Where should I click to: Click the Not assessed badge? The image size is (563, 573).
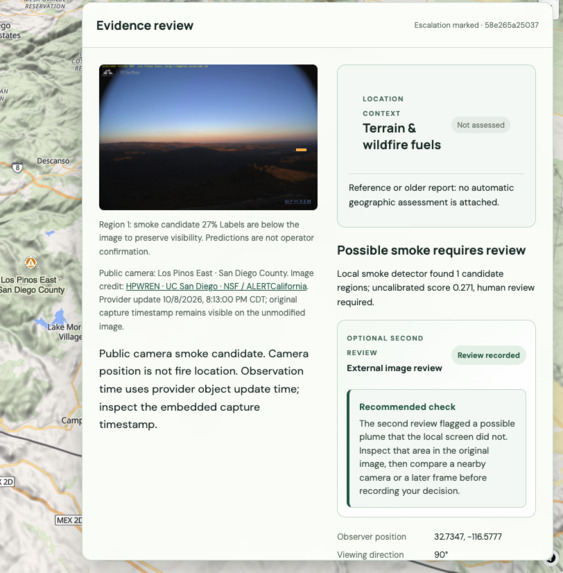click(x=480, y=125)
